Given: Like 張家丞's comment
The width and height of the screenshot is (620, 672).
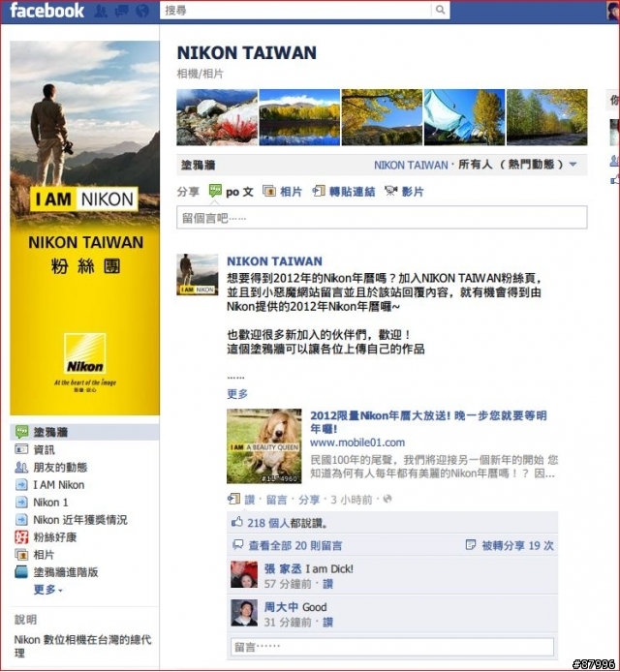Looking at the screenshot, I should click(327, 584).
